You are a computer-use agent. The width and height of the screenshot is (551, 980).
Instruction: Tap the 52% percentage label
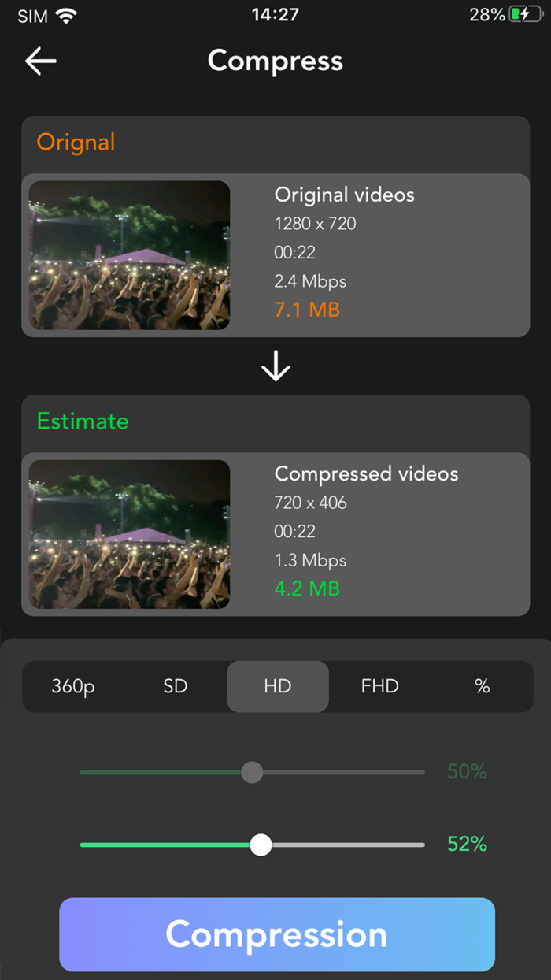(x=466, y=844)
